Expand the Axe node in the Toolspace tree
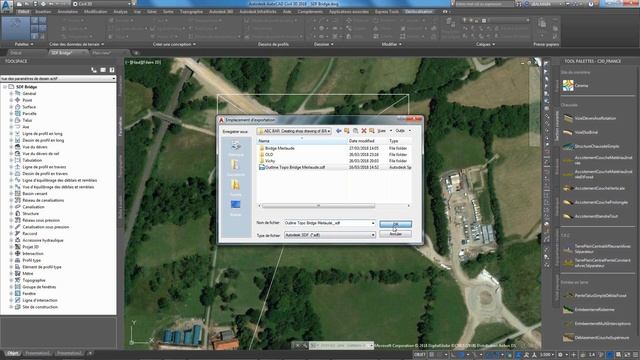This screenshot has width=640, height=360. click(11, 127)
